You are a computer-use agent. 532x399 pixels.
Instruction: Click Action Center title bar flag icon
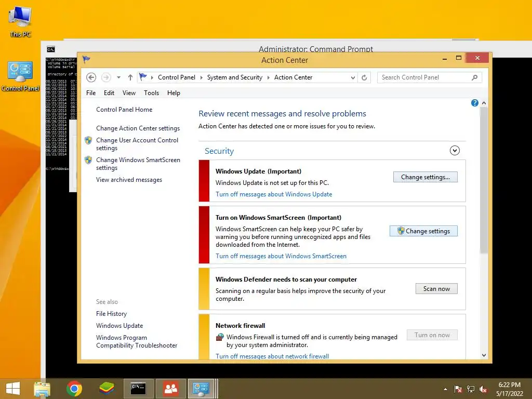(x=86, y=59)
